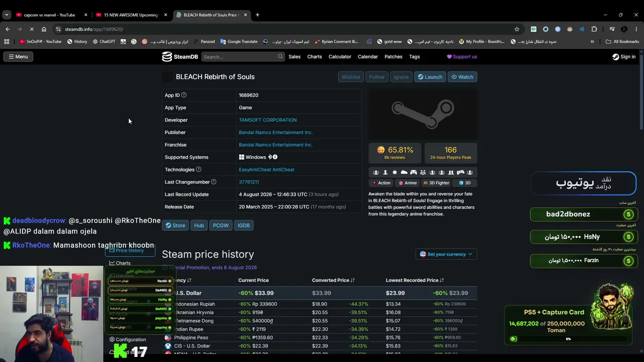644x362 pixels.
Task: Toggle the Watch button
Action: coord(462,77)
